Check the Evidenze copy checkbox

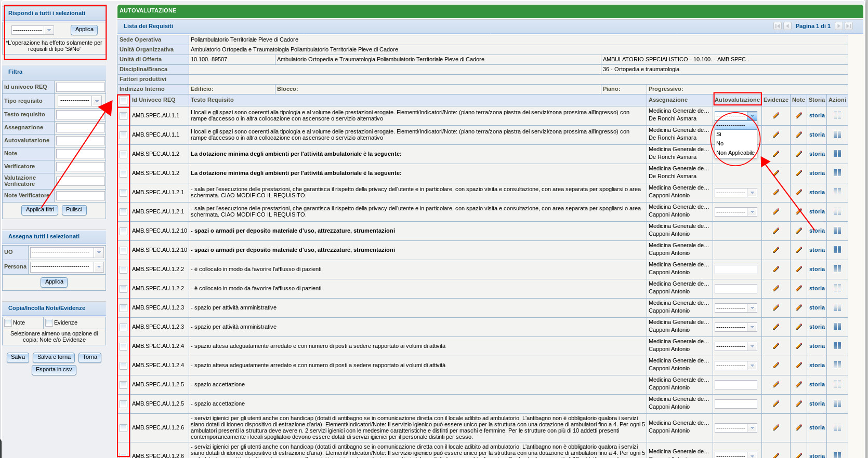pyautogui.click(x=49, y=323)
